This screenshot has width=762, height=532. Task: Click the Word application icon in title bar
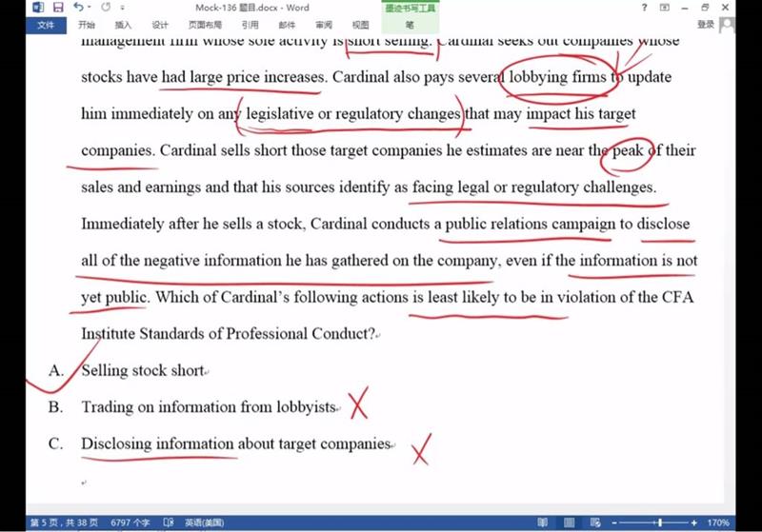click(38, 8)
